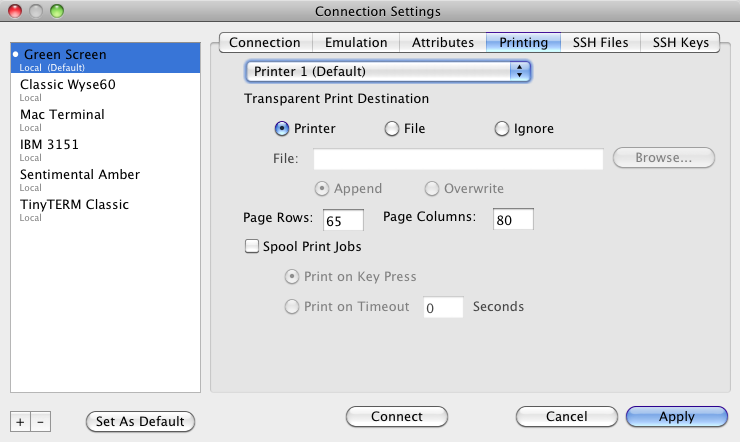
Task: Open the Printer 1 (Default) dropdown
Action: (x=388, y=71)
